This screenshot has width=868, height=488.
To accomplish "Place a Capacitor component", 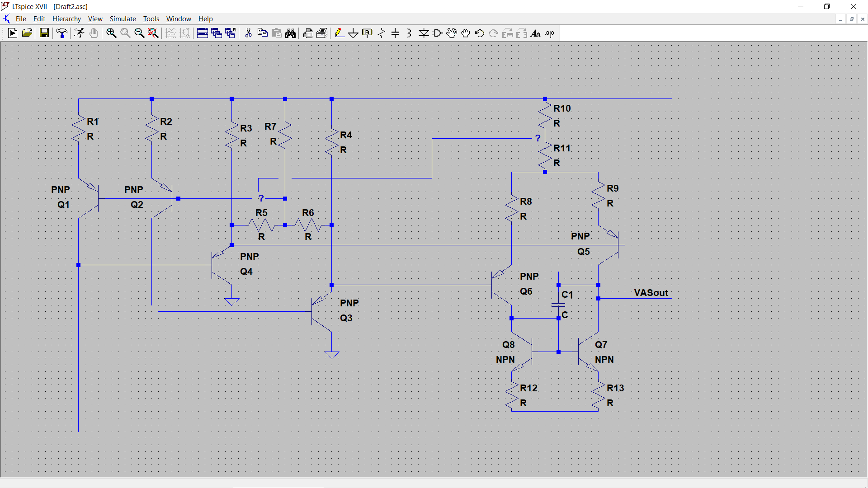I will tap(396, 33).
